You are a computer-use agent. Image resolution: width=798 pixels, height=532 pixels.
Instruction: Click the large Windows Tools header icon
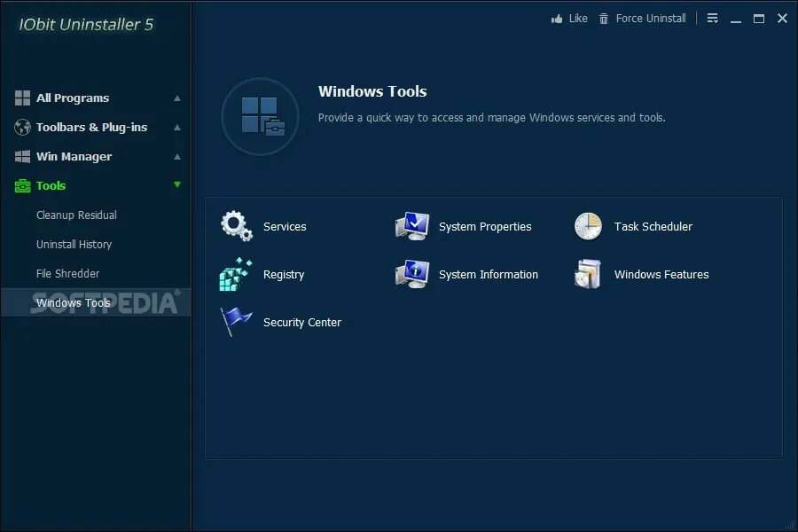point(260,116)
